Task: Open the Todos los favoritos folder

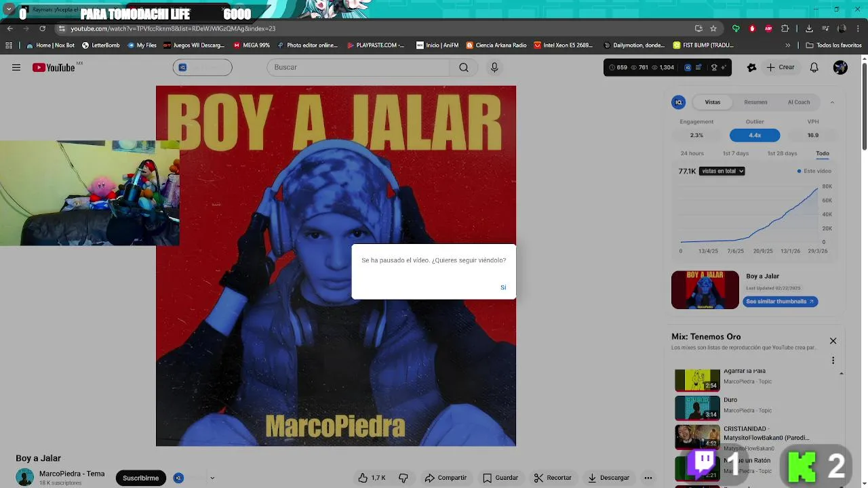Action: [833, 45]
